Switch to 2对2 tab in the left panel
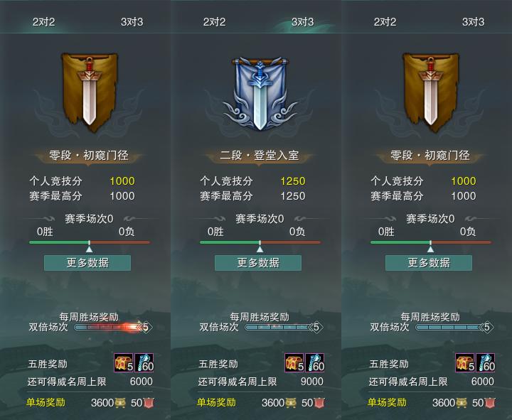 [x=44, y=22]
